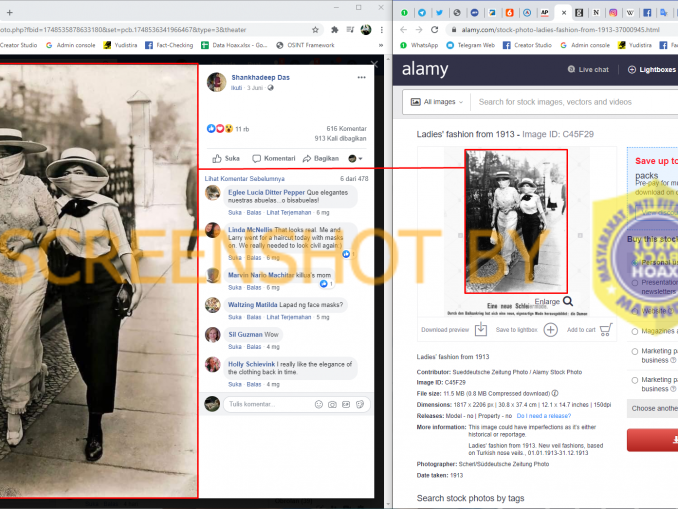
Task: Open Shankhadeep Das profile name
Action: coord(260,77)
